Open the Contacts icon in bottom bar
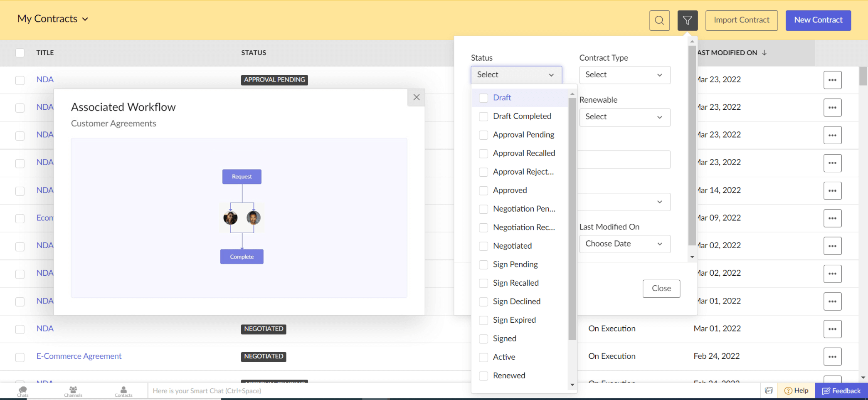The width and height of the screenshot is (868, 400). pyautogui.click(x=123, y=391)
